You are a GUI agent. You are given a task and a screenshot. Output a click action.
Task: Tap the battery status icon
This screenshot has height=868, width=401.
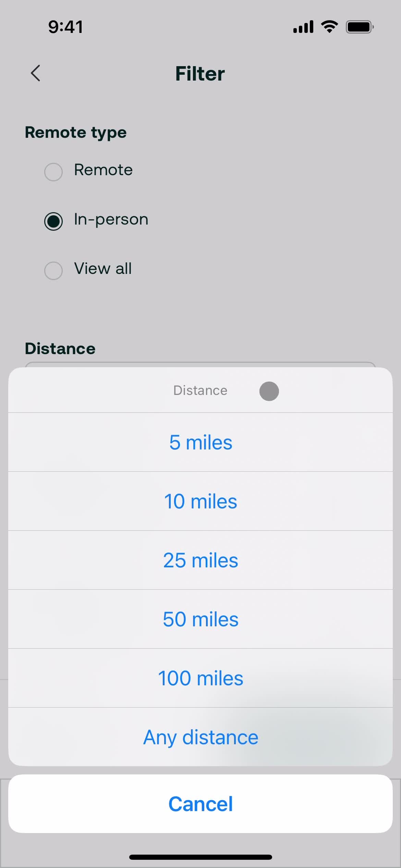click(360, 27)
